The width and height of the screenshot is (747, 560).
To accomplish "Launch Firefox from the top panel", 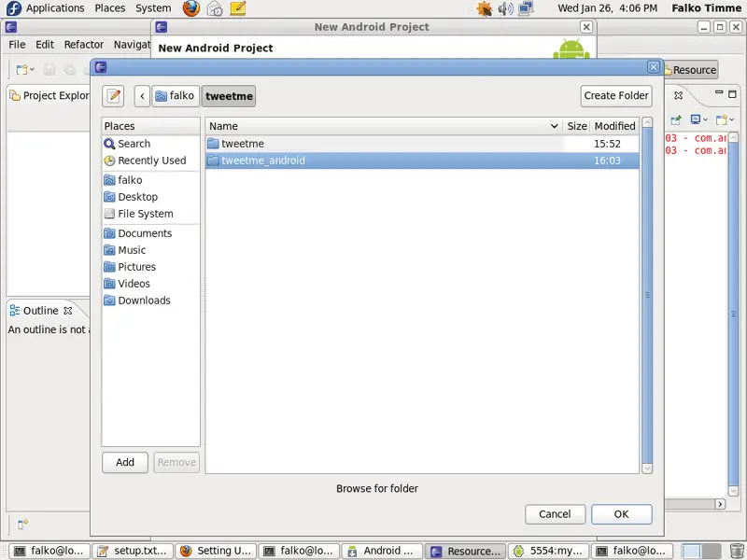I will tap(191, 8).
